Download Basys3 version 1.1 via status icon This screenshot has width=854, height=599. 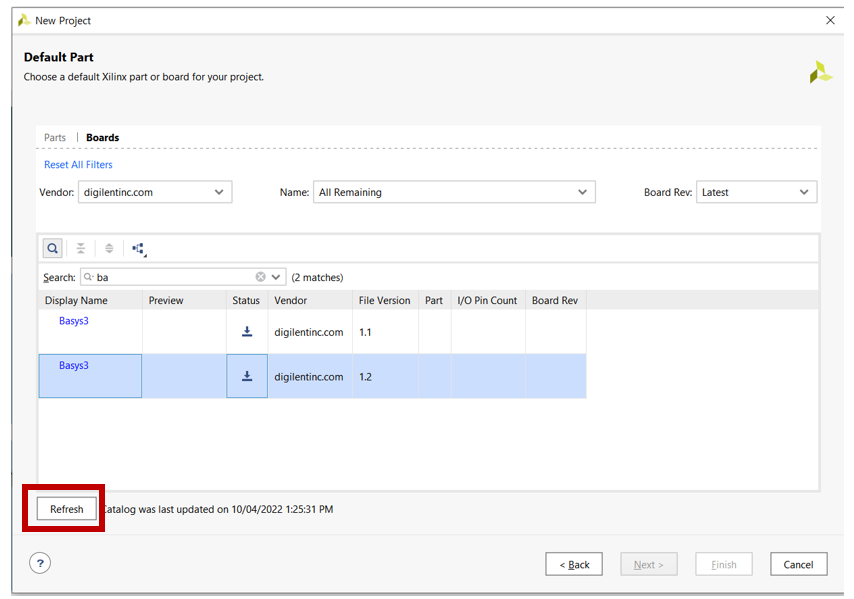click(247, 332)
